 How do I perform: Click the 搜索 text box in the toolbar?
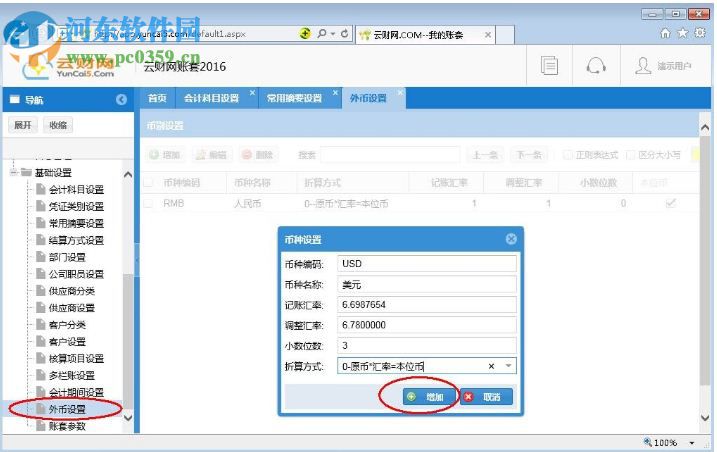[x=390, y=155]
